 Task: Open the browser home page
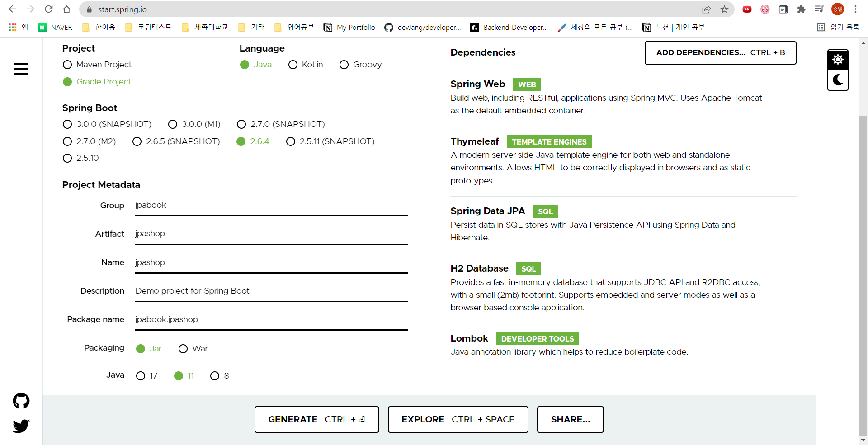click(66, 9)
